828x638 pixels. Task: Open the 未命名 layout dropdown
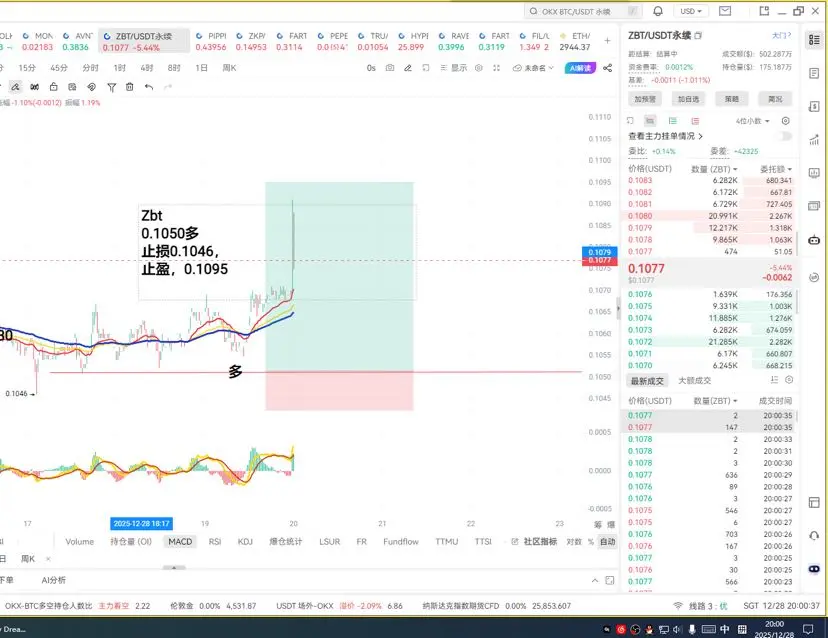(533, 68)
